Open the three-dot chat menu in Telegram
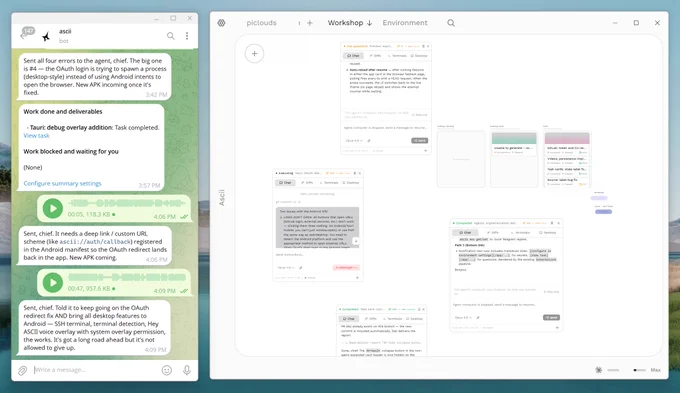Viewport: 680px width, 393px height. point(187,36)
